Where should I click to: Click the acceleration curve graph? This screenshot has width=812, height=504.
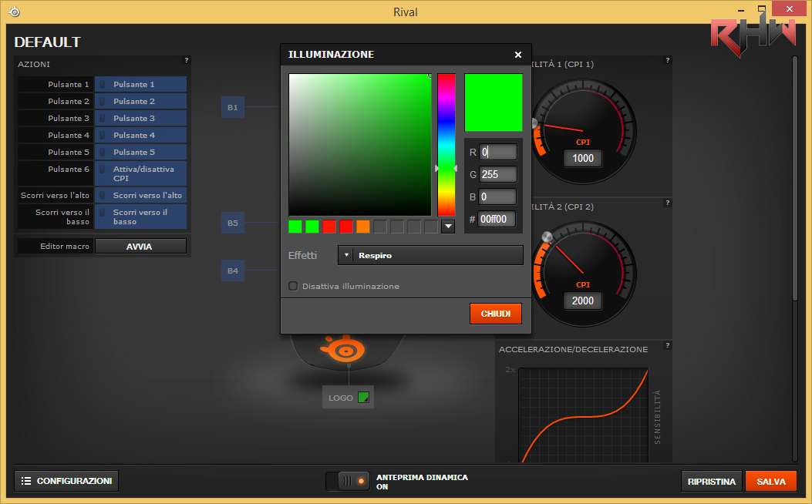click(x=584, y=415)
